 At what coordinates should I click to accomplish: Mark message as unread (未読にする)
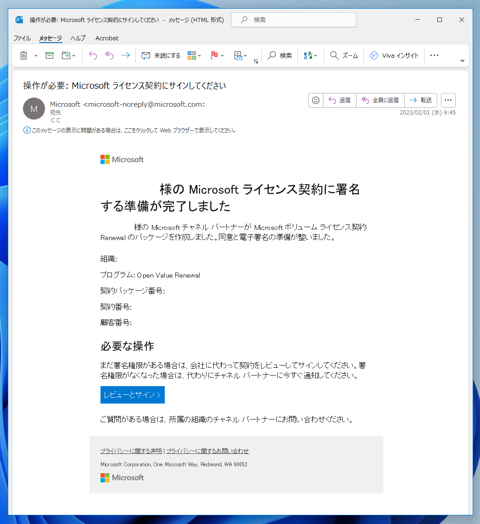pos(160,55)
